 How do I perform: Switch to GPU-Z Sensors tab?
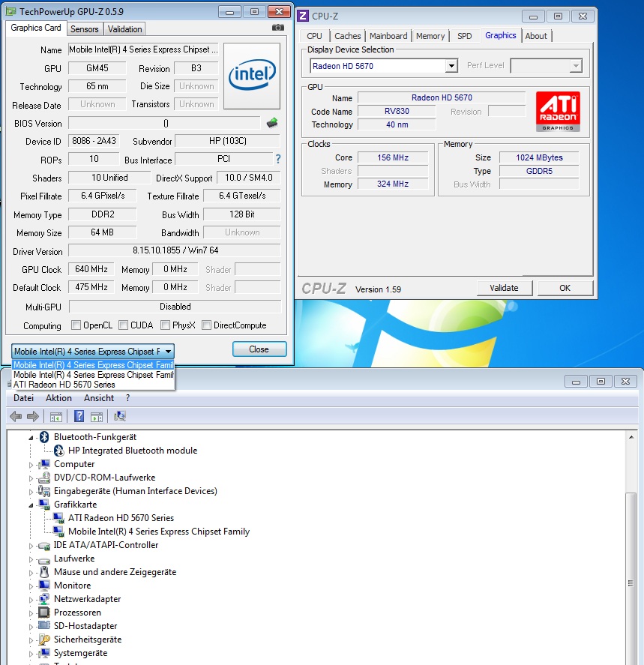pyautogui.click(x=85, y=28)
